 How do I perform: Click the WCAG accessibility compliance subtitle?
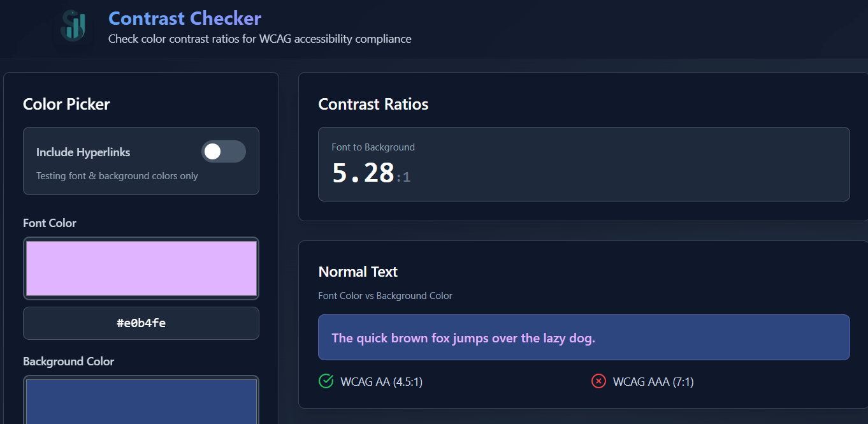[259, 39]
